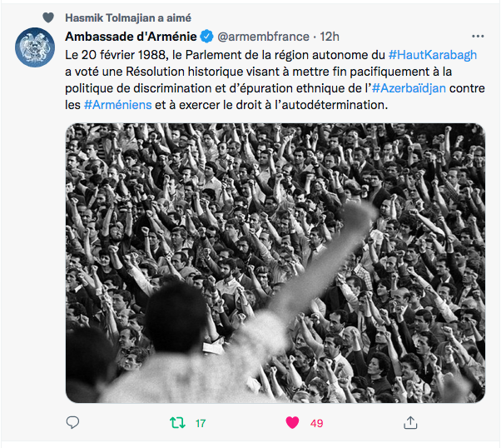Enlarge the black-and-white crowd photo
Viewport: 501px width, 448px height.
[275, 263]
